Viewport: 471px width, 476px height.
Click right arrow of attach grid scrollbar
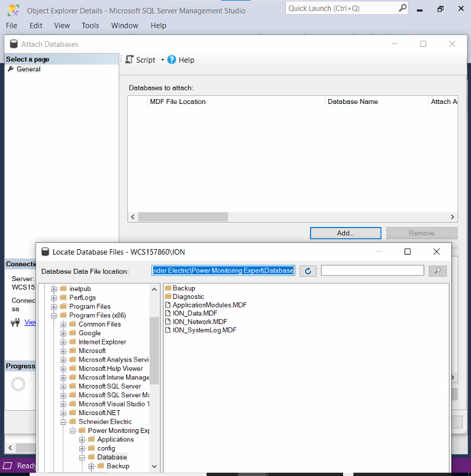[x=453, y=216]
